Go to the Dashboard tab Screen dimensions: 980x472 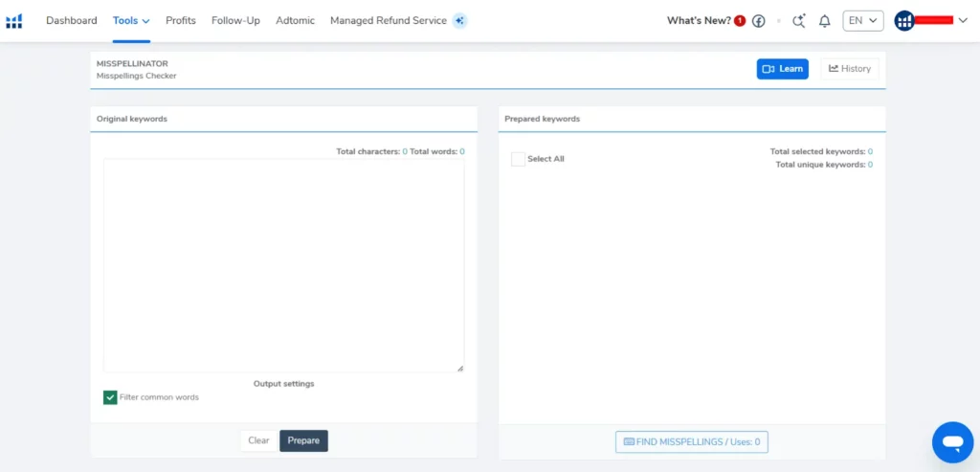click(72, 21)
